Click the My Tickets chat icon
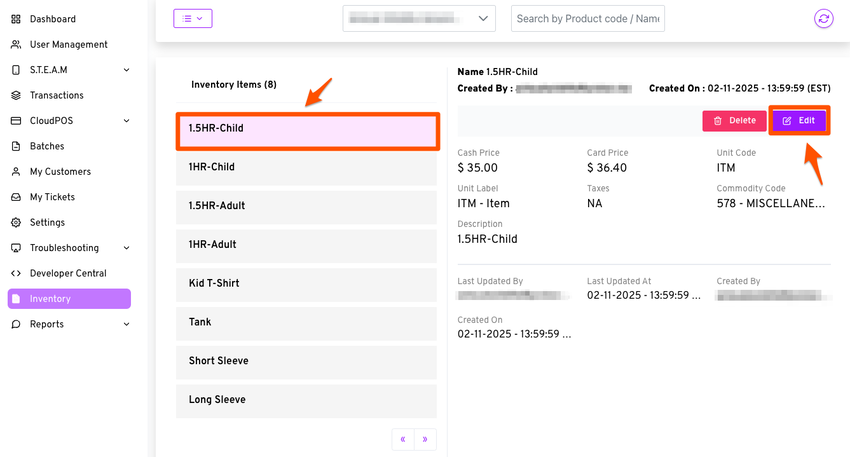The height and width of the screenshot is (457, 850). [16, 198]
